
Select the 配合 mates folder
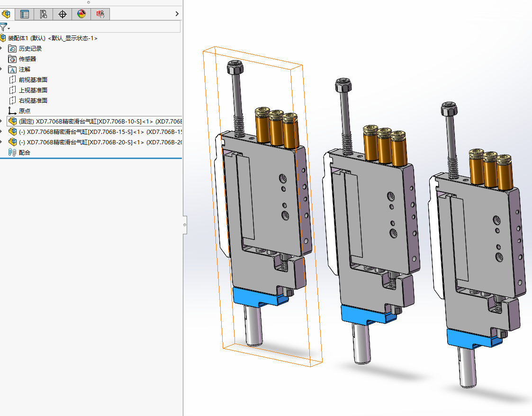pos(25,152)
